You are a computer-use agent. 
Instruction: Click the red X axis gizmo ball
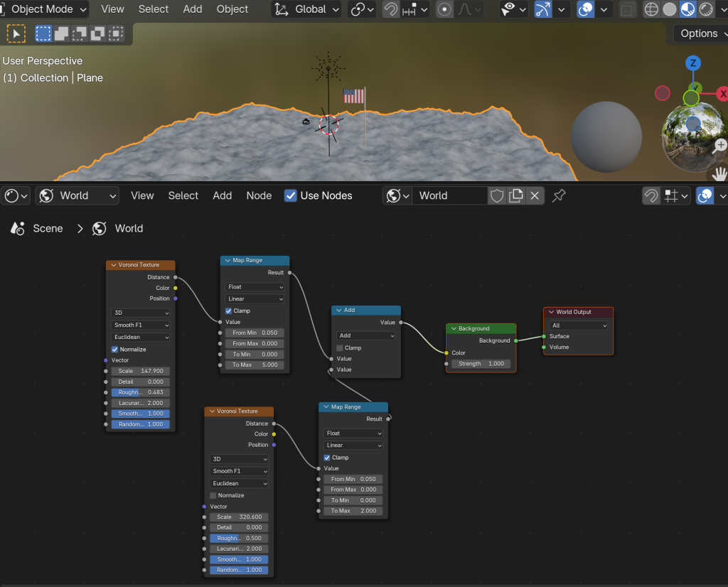click(722, 94)
